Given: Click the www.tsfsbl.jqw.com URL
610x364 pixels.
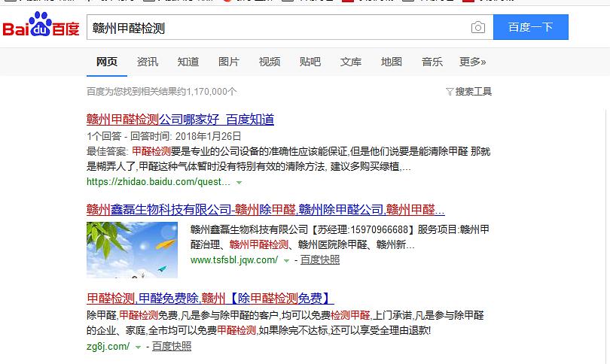Looking at the screenshot, I should (x=234, y=260).
